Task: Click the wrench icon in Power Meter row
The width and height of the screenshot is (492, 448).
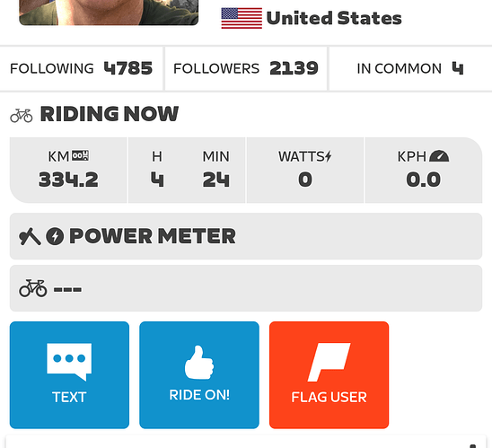Action: [30, 236]
